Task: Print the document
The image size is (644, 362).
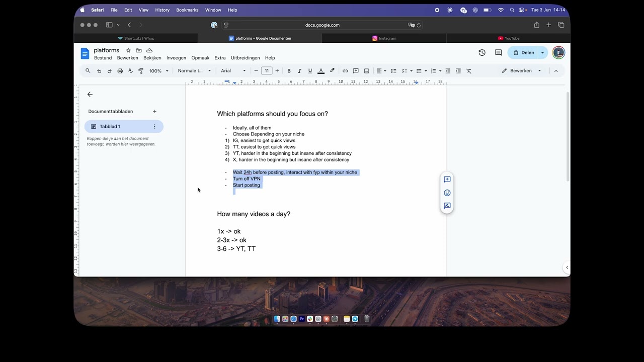Action: coord(120,71)
